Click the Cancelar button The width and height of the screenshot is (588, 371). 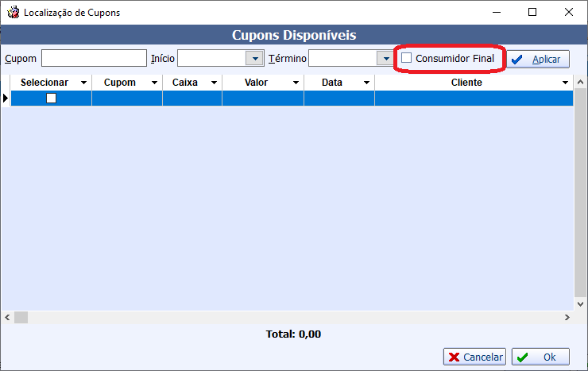pos(474,357)
